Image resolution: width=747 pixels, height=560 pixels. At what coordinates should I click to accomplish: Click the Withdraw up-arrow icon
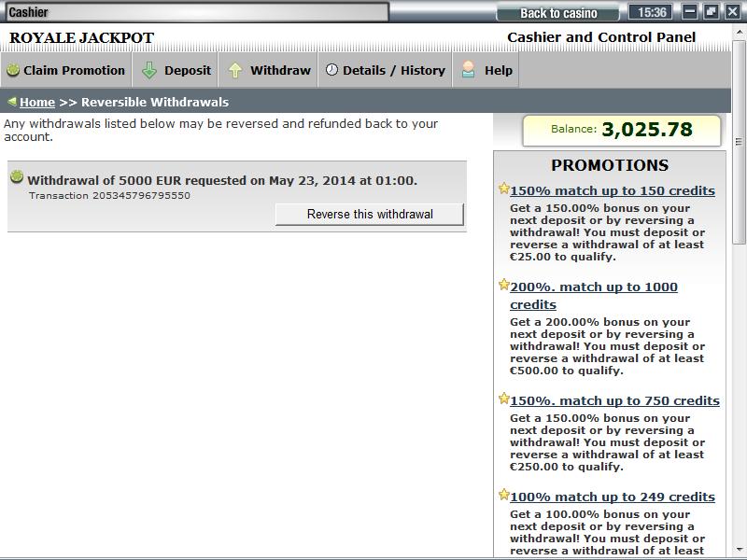pos(235,71)
